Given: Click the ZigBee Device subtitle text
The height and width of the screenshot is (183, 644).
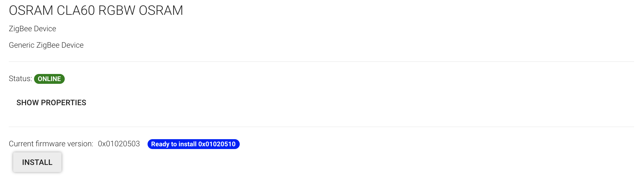Looking at the screenshot, I should coord(32,29).
